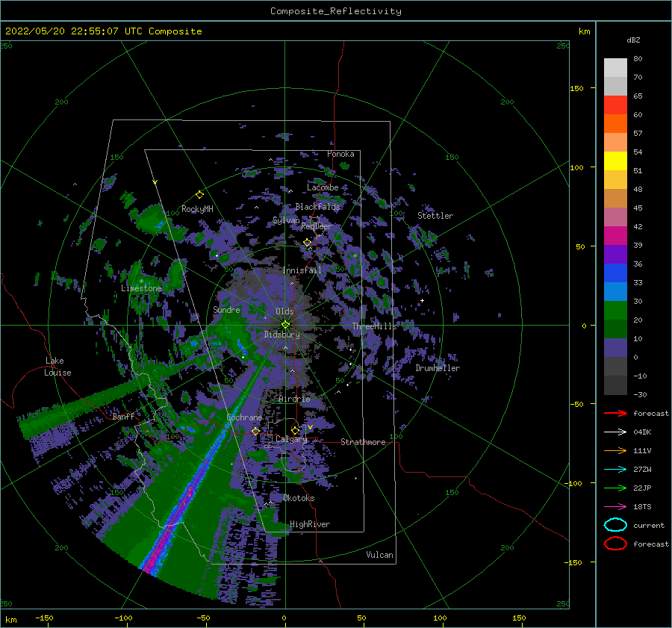672x628 pixels.
Task: Click the Cochrane label
Action: coord(244,417)
